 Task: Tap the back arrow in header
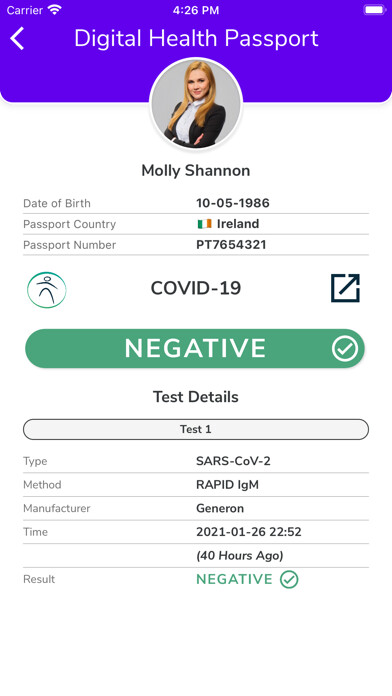[17, 38]
